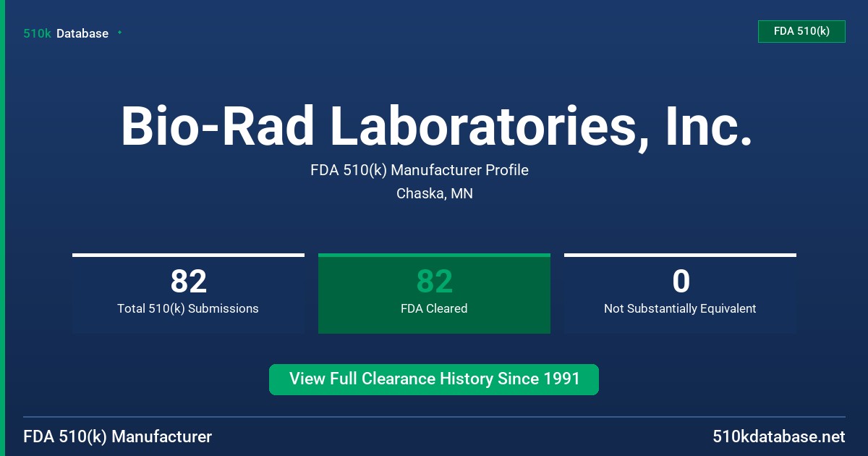Click the FDA 510(k) Manufacturer footer text
The height and width of the screenshot is (456, 868).
pos(118,437)
